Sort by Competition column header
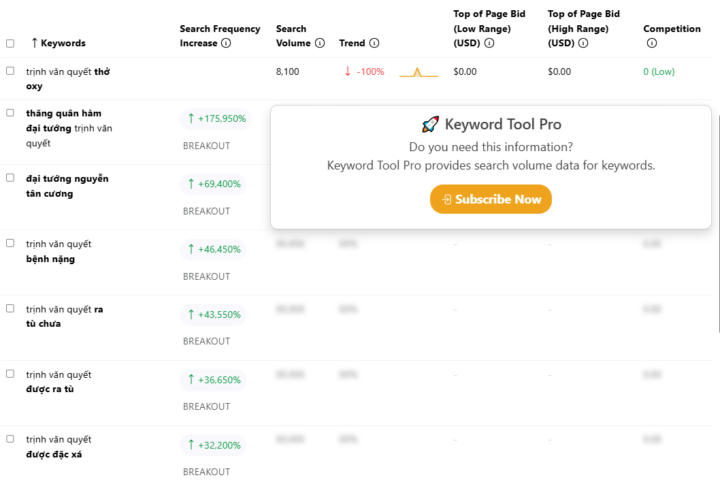720x482 pixels. pyautogui.click(x=672, y=29)
